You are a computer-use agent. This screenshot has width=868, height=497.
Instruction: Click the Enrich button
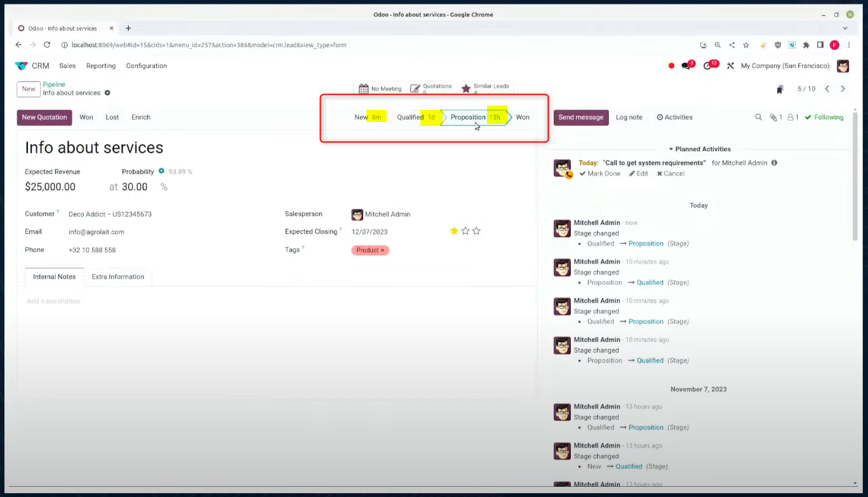point(141,118)
